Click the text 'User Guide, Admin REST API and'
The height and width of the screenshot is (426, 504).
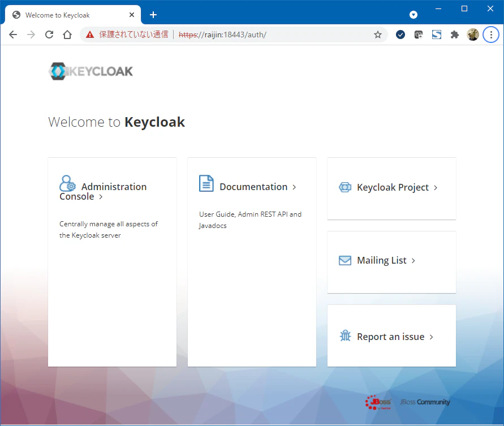click(x=251, y=214)
